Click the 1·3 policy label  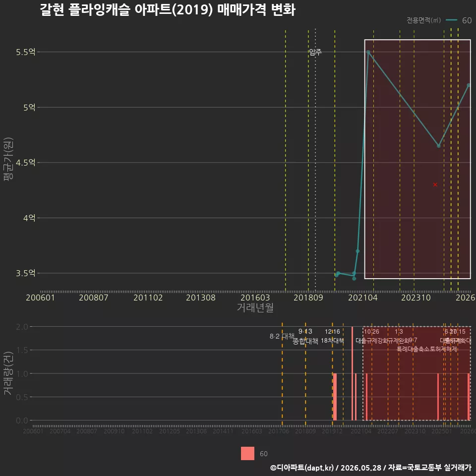(399, 332)
